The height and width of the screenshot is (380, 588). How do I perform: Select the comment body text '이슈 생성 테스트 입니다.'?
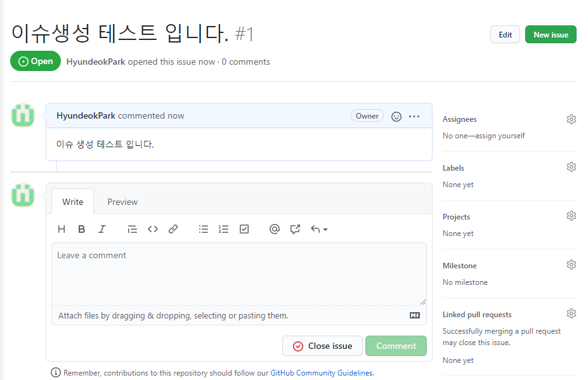(105, 145)
